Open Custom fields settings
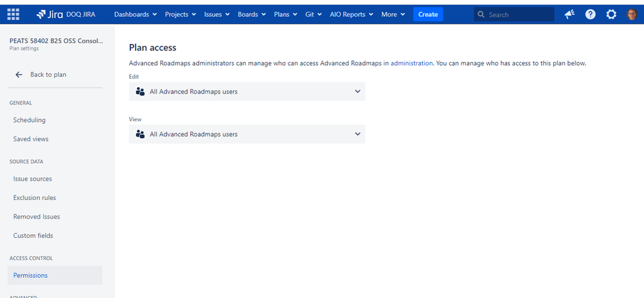644x298 pixels. [x=55, y=235]
